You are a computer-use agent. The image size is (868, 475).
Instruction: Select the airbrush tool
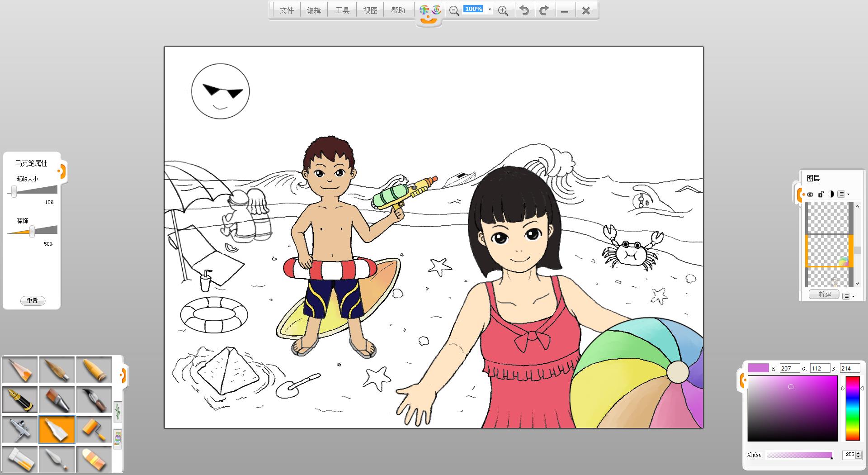(20, 429)
